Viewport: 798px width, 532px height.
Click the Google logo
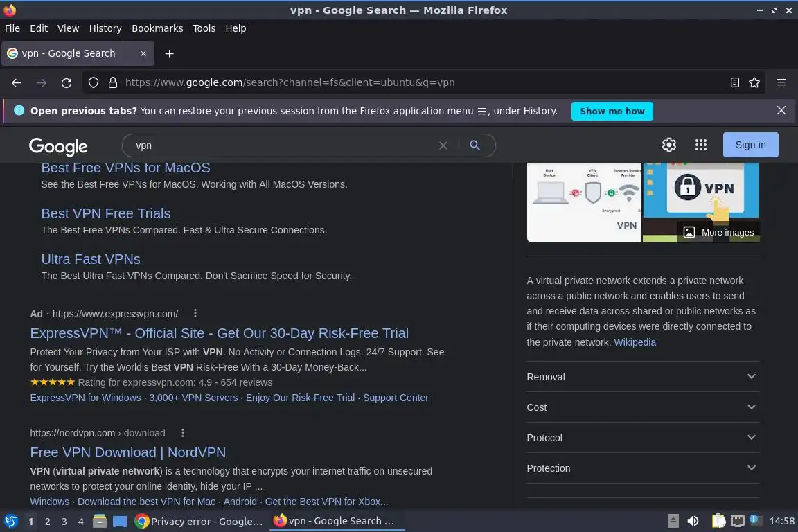click(x=58, y=147)
